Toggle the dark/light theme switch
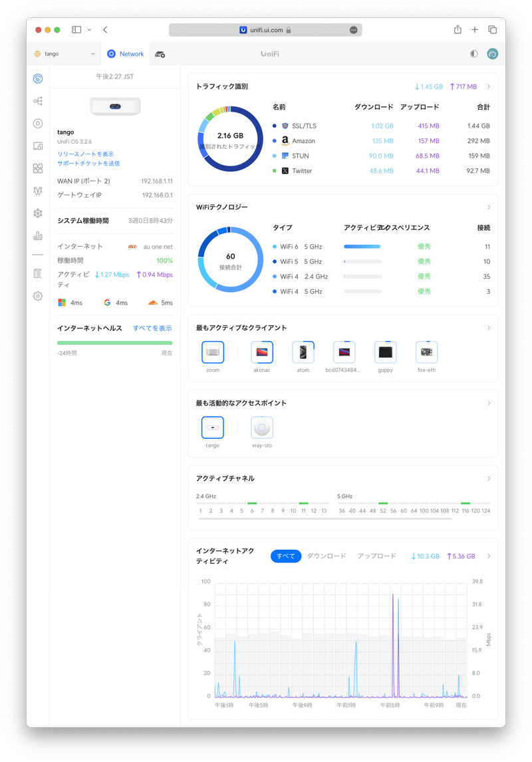The width and height of the screenshot is (532, 762). tap(473, 54)
